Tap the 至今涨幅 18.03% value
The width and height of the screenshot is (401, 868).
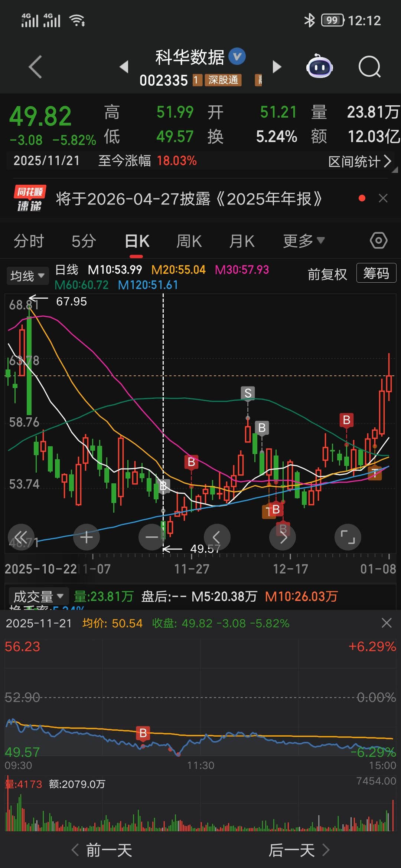177,161
